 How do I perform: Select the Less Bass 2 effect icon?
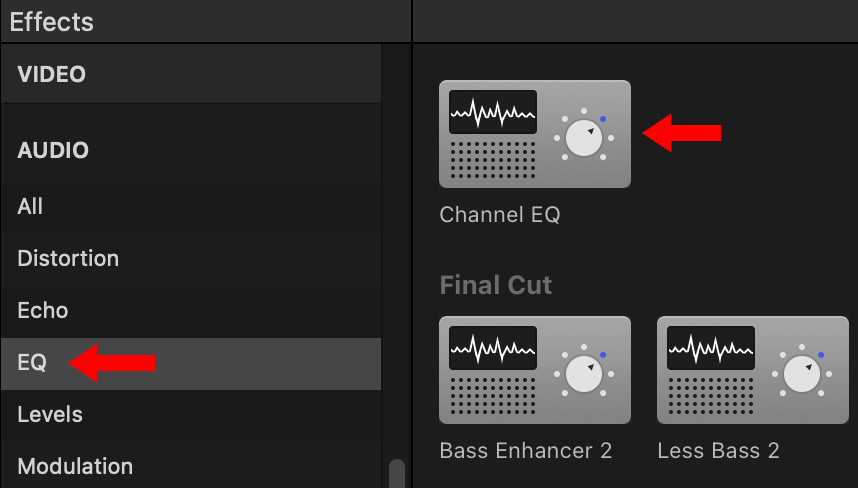pos(752,370)
